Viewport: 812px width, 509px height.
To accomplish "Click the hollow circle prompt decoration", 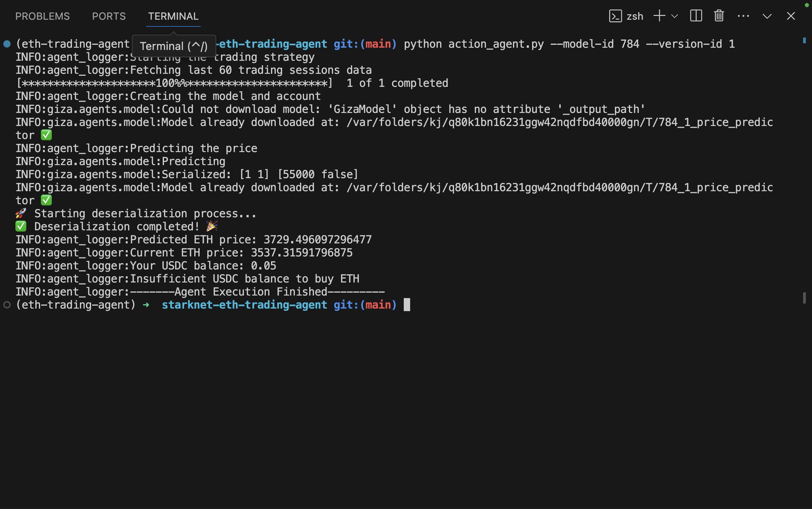I will click(7, 305).
